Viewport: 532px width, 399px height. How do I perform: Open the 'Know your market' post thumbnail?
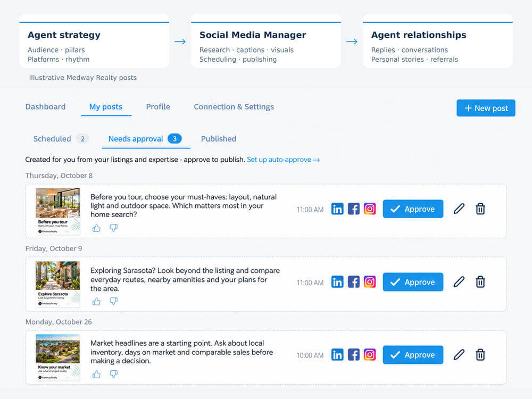(58, 358)
